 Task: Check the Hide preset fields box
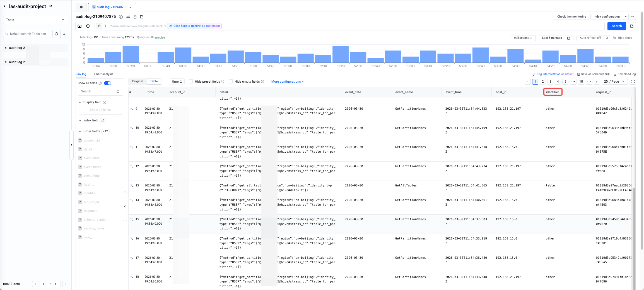(191, 82)
